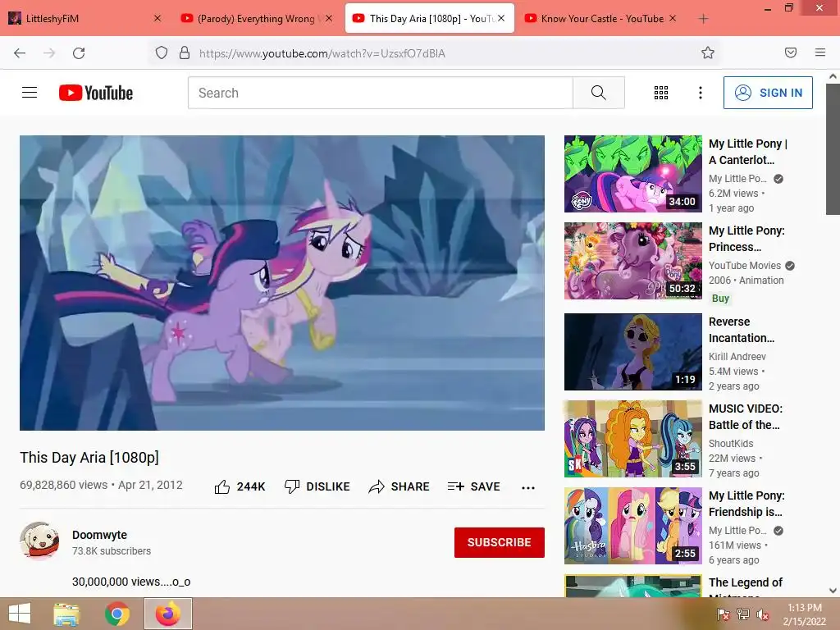Image resolution: width=840 pixels, height=630 pixels.
Task: Open the Kirill Andreev channel link
Action: click(737, 356)
